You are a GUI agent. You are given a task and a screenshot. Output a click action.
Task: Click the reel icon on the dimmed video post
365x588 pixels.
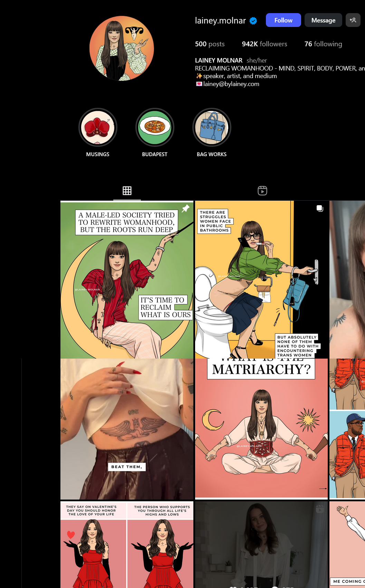pos(320,509)
